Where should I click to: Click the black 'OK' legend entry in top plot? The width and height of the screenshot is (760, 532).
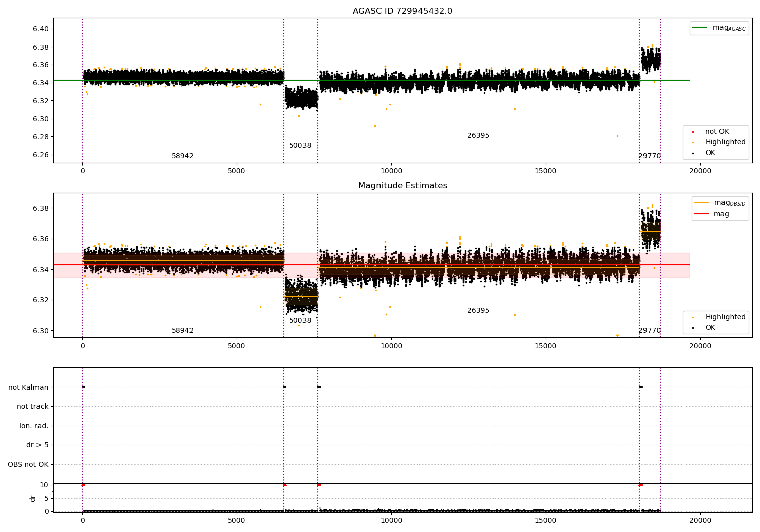pyautogui.click(x=710, y=153)
